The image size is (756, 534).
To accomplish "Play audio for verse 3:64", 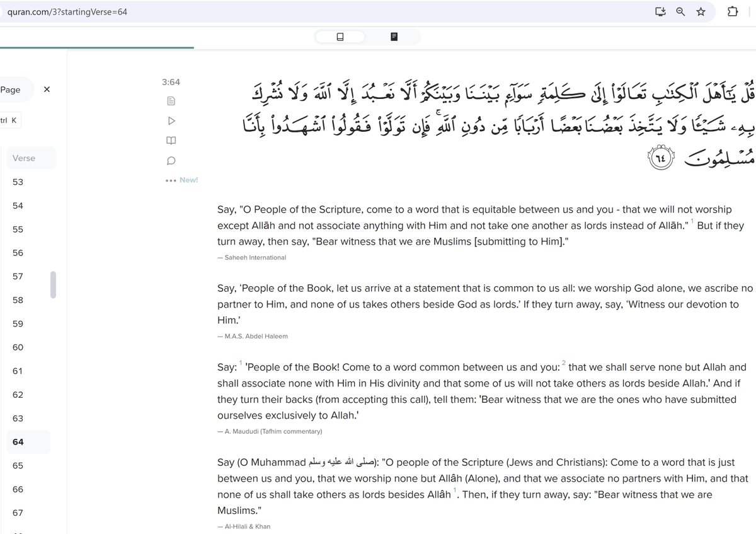I will click(x=171, y=120).
